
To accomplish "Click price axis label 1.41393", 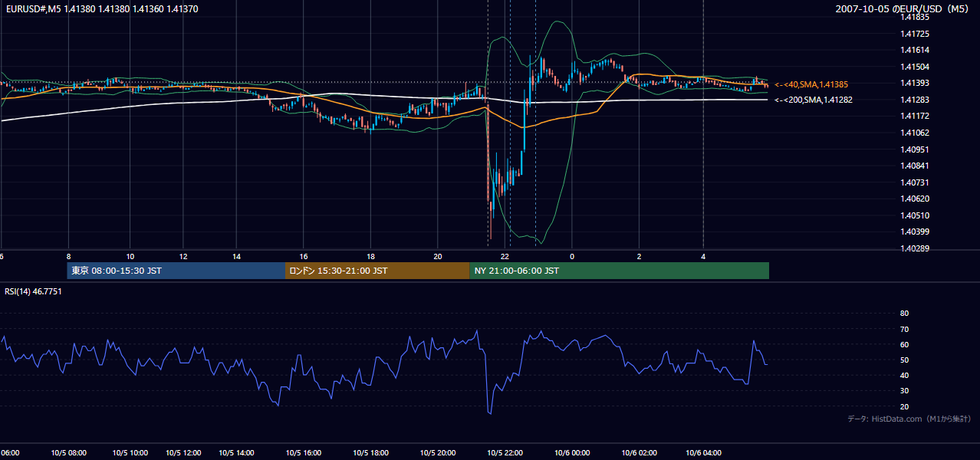I will coord(914,83).
